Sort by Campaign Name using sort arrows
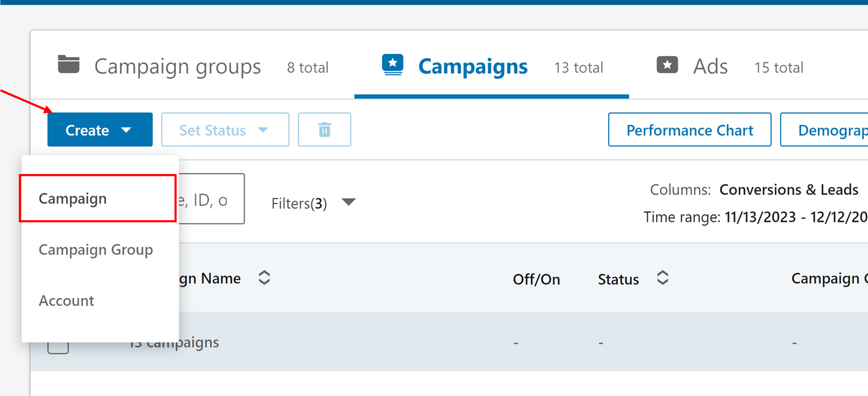Viewport: 868px width, 396px height. click(263, 278)
